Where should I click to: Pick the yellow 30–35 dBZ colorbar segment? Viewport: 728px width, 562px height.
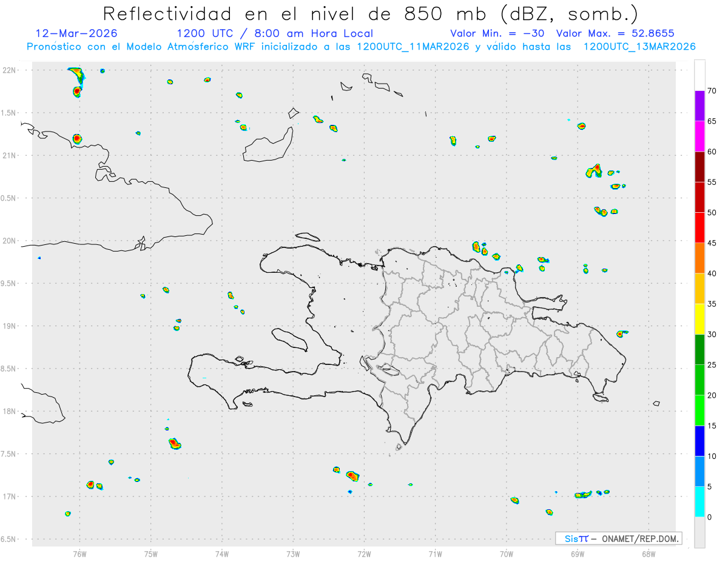tap(699, 319)
